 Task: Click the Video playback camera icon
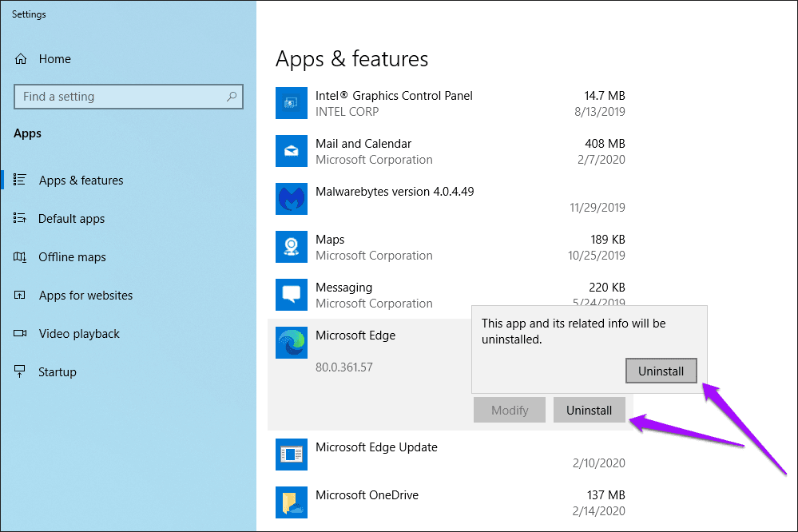tap(20, 333)
